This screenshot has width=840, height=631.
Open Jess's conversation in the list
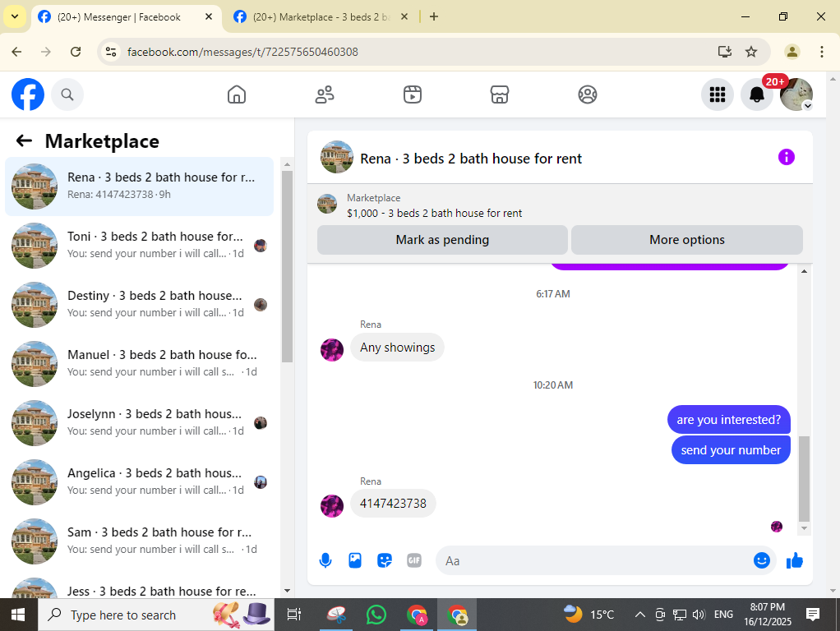point(139,587)
